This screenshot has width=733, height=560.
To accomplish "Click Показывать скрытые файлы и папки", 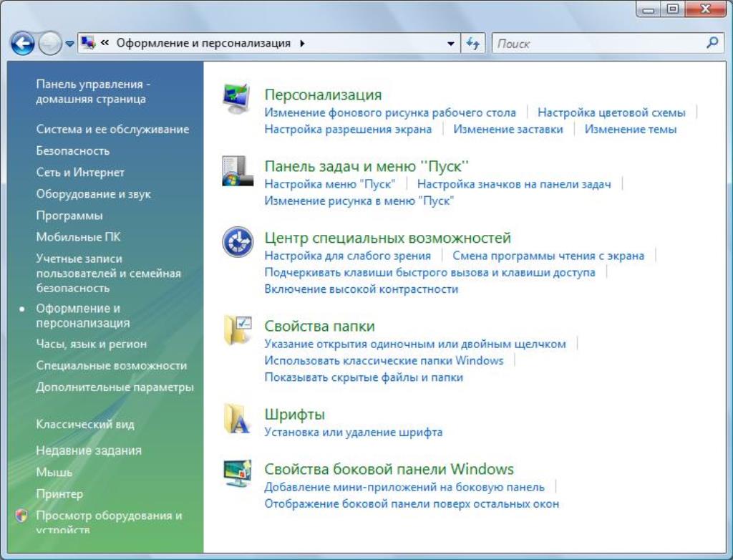I will [x=363, y=377].
